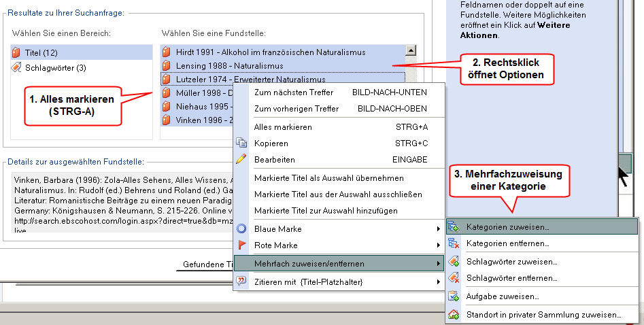Click book icon of Lensing 1988 entry
The image size is (644, 325).
tap(167, 66)
